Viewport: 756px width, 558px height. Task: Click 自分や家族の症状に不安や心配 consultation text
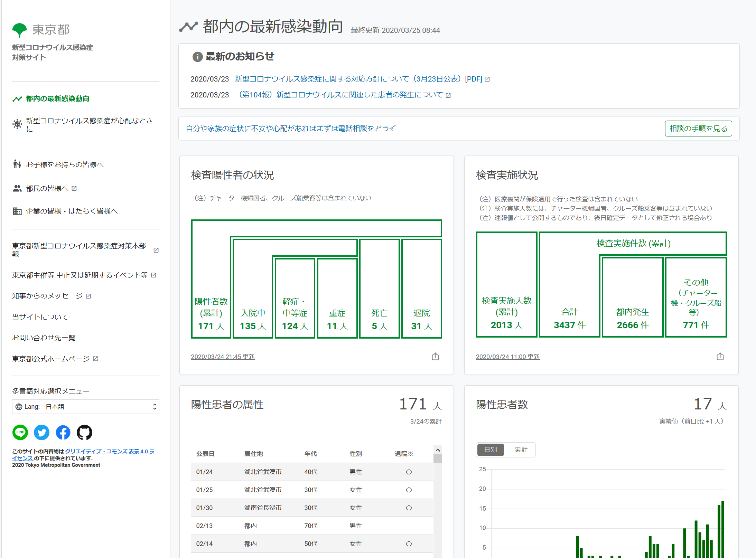point(291,129)
